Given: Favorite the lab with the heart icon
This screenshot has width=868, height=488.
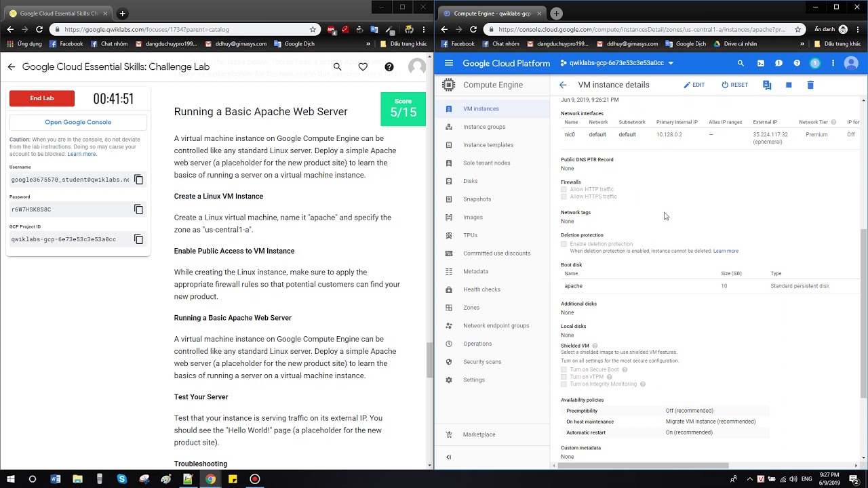Looking at the screenshot, I should (363, 66).
